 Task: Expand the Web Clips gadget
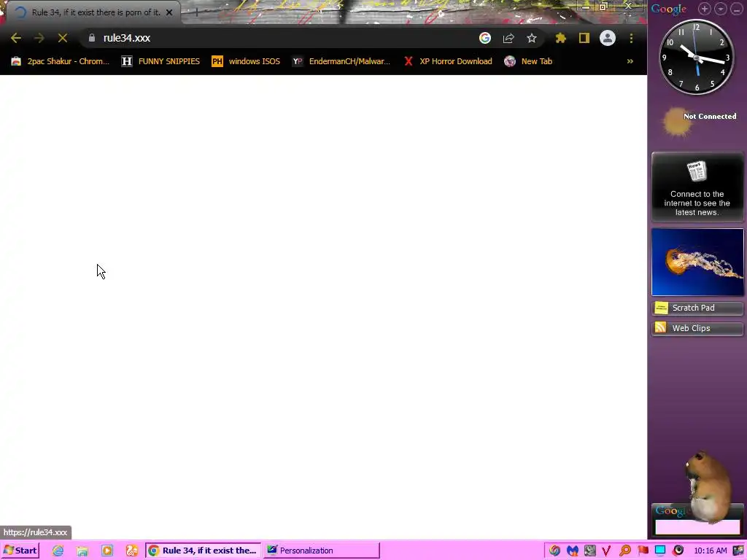[x=697, y=328]
